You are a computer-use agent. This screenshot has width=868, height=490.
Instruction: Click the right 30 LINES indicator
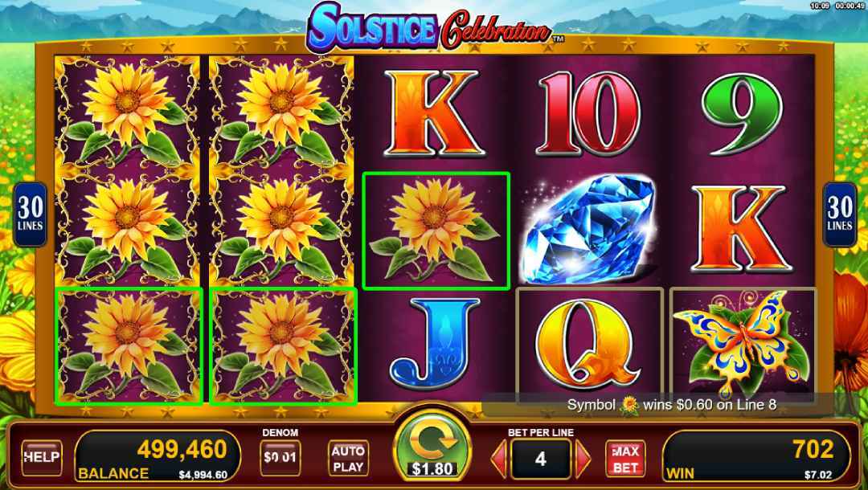coord(839,214)
